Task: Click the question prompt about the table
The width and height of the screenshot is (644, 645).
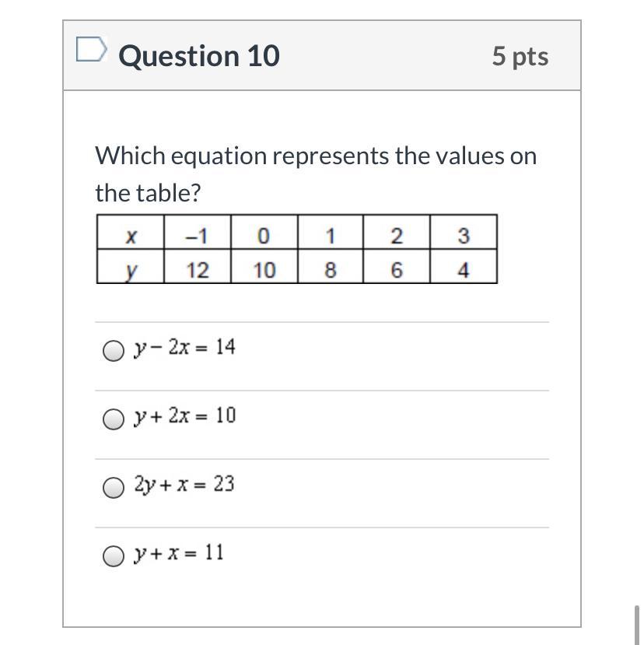Action: [x=316, y=174]
